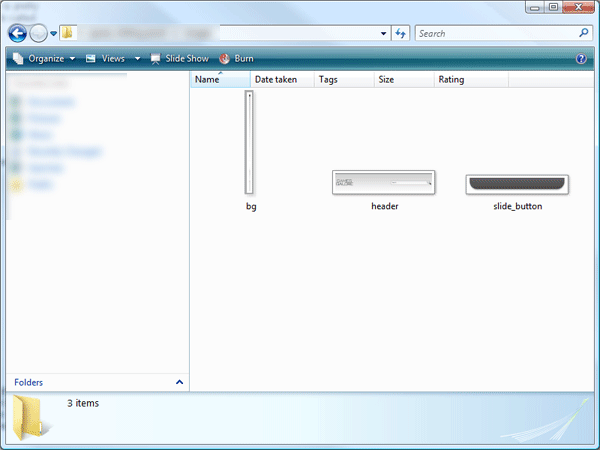Select the slide_button image thumbnail

(x=517, y=184)
